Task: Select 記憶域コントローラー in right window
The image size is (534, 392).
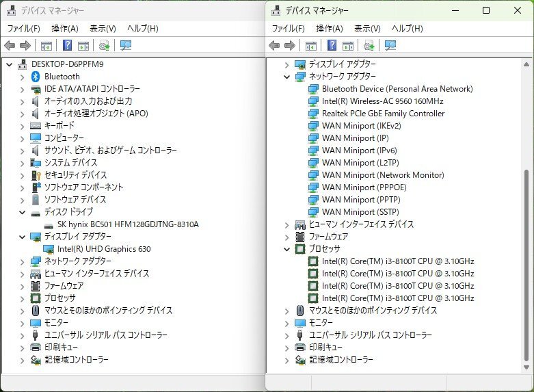Action: (341, 360)
